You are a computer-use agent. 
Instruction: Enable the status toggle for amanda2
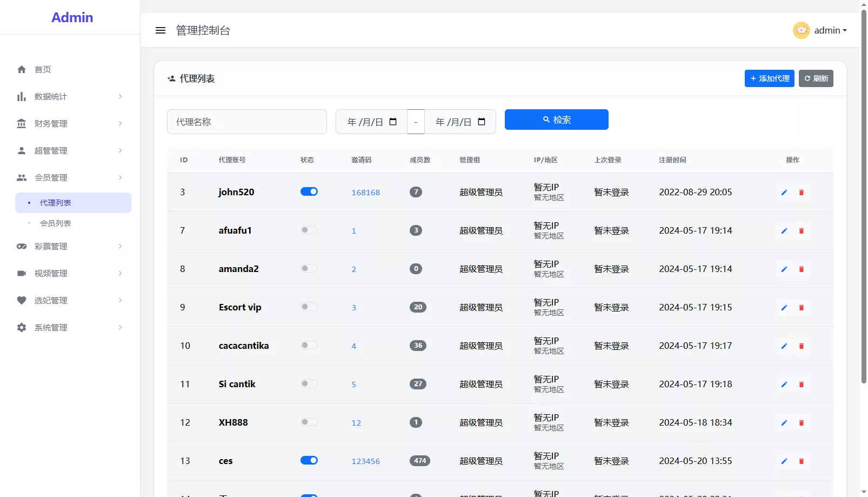point(308,268)
